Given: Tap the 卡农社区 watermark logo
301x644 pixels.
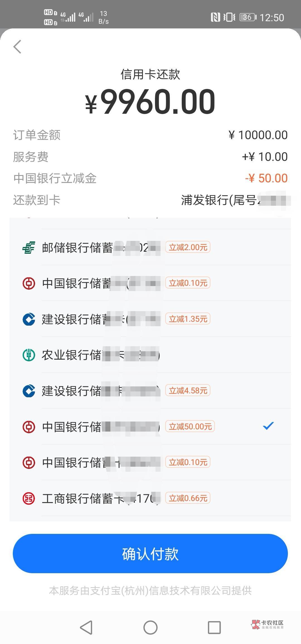Looking at the screenshot, I should click(x=268, y=624).
